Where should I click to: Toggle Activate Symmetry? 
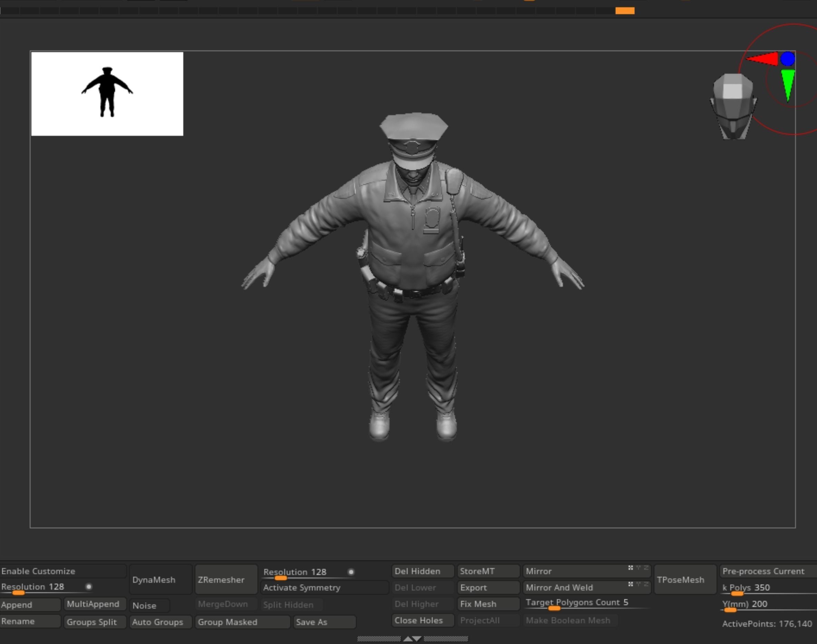click(x=323, y=587)
